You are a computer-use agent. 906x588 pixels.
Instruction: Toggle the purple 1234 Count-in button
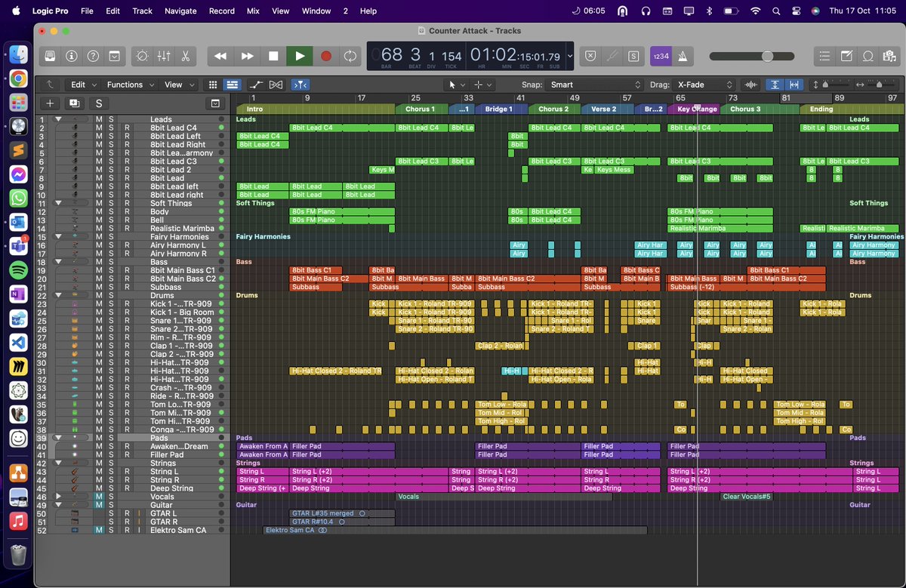[x=661, y=56]
